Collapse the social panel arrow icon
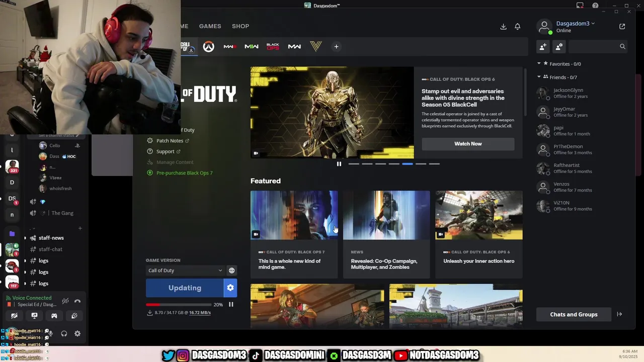Viewport: 644px width, 362px height. 619,314
